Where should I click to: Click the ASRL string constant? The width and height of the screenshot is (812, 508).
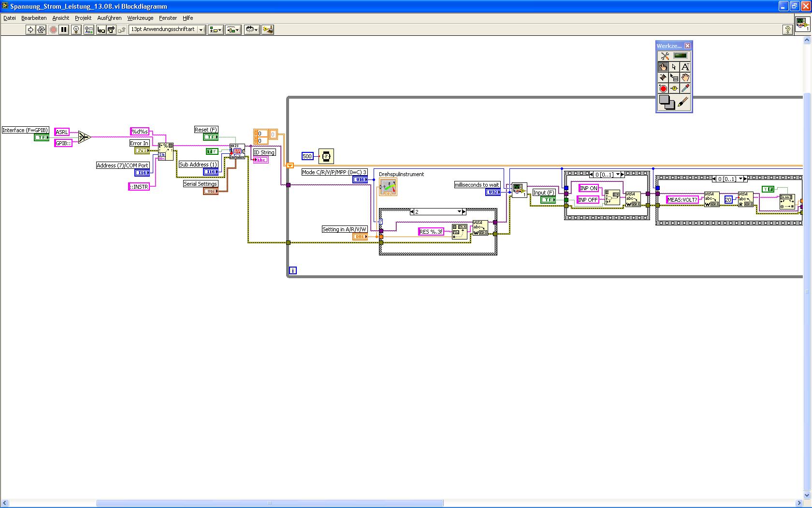click(62, 132)
